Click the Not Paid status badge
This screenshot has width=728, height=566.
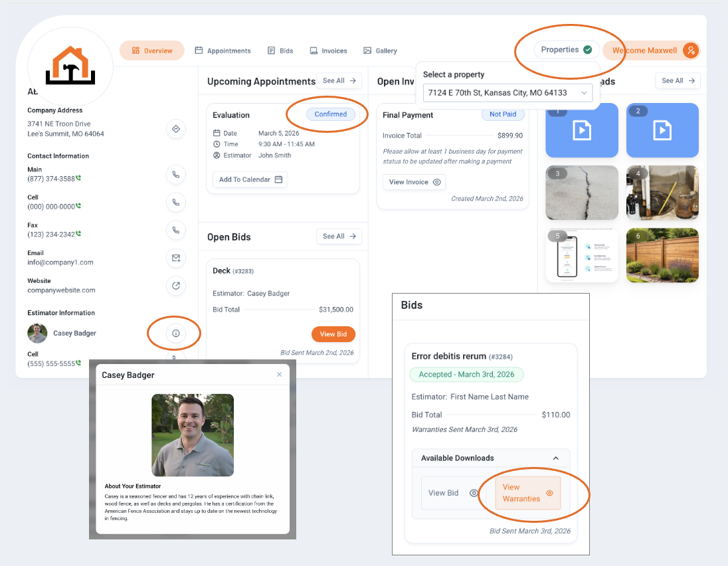click(503, 114)
